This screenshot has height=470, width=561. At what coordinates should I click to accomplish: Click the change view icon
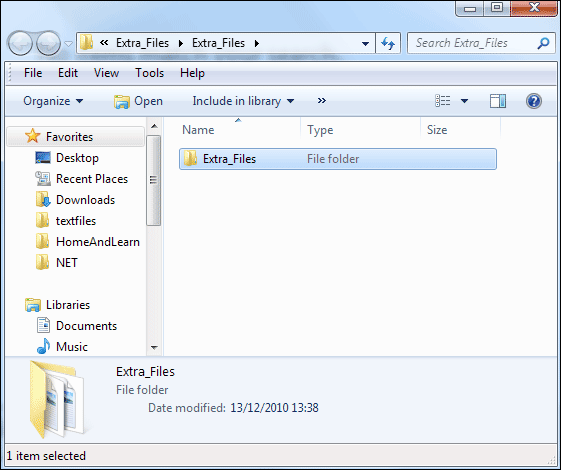click(x=443, y=101)
